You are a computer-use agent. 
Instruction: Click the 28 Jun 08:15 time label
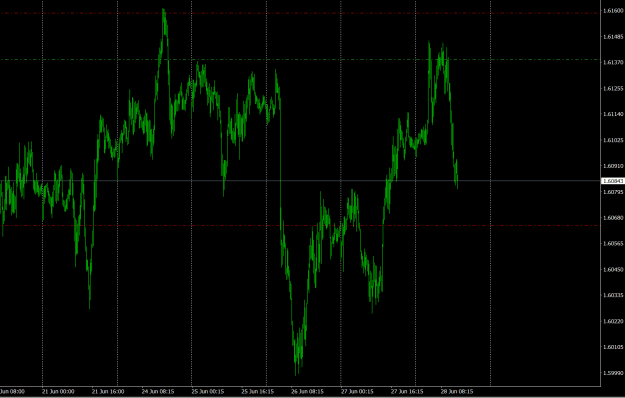point(457,392)
